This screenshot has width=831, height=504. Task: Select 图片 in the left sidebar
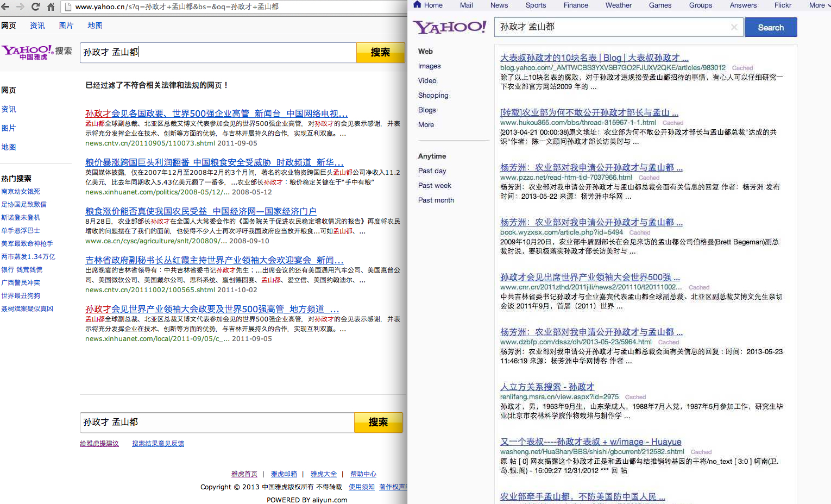click(x=9, y=128)
